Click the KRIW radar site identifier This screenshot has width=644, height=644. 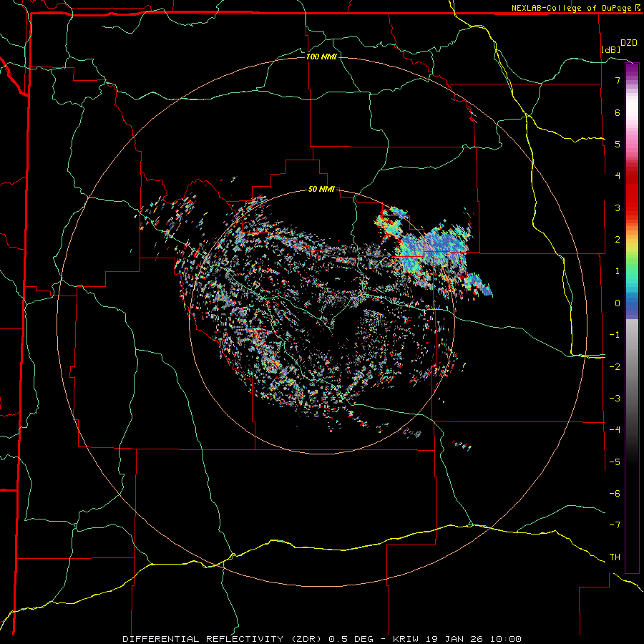pos(406,639)
